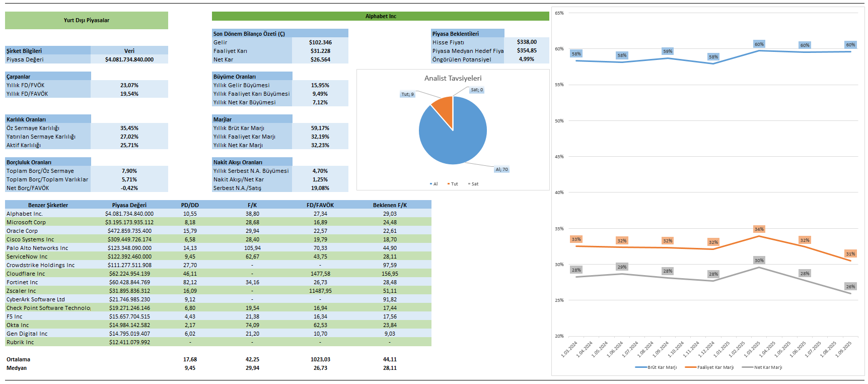868x384 pixels.
Task: Select the Öngörülen Potansiyel value cell
Action: tap(527, 59)
